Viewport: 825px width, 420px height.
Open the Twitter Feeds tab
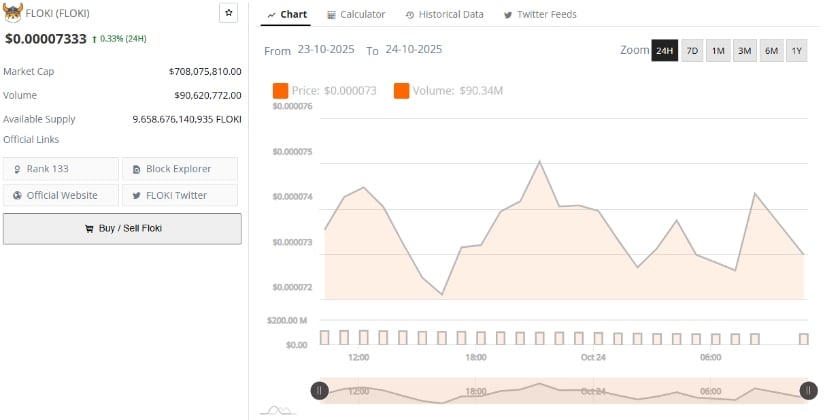[540, 14]
